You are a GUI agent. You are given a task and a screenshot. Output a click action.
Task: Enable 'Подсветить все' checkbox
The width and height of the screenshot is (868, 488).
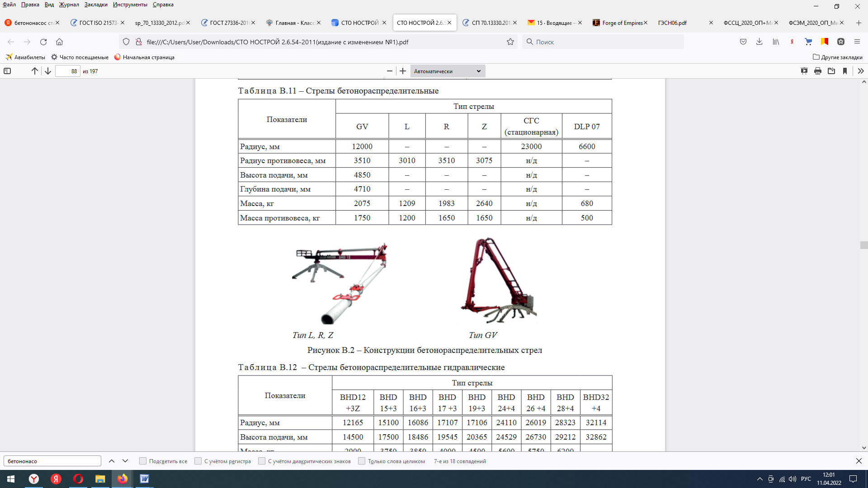click(x=143, y=461)
